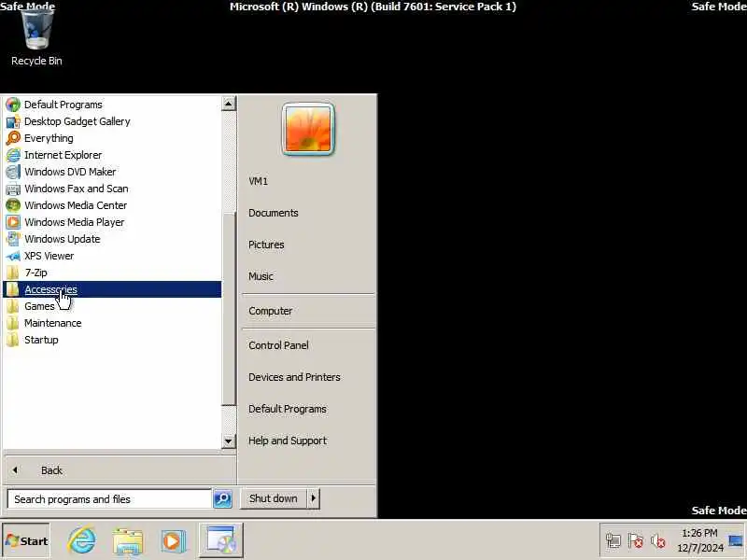This screenshot has height=560, width=747.
Task: Expand the Games program folder
Action: pos(112,306)
